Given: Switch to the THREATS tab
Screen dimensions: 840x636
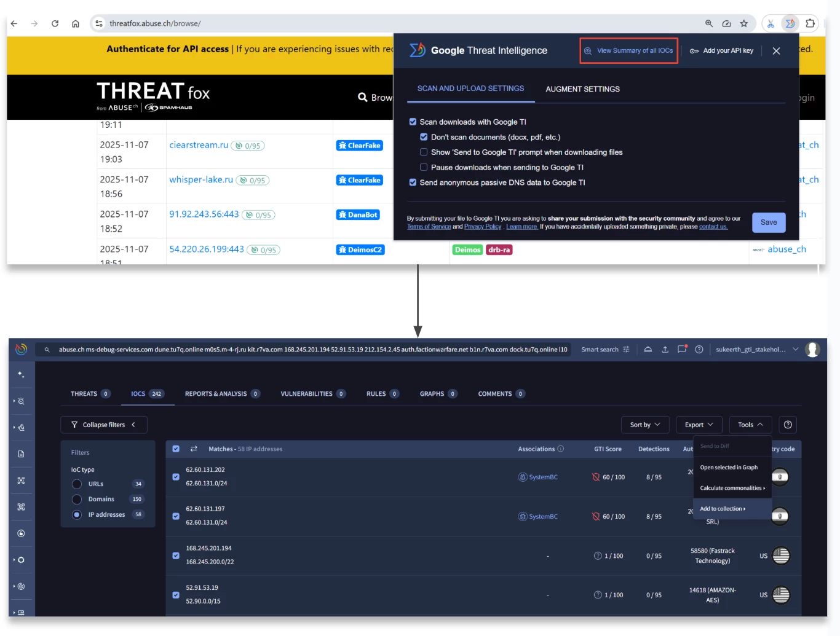Looking at the screenshot, I should tap(90, 394).
